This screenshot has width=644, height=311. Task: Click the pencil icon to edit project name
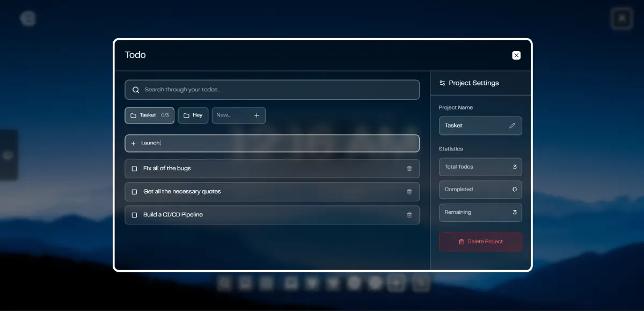point(512,126)
